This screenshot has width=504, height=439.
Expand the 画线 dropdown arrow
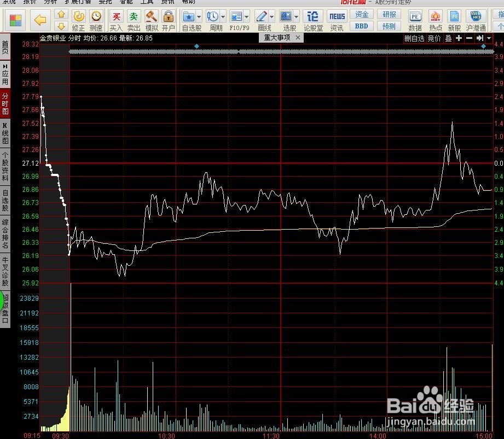[x=271, y=17]
